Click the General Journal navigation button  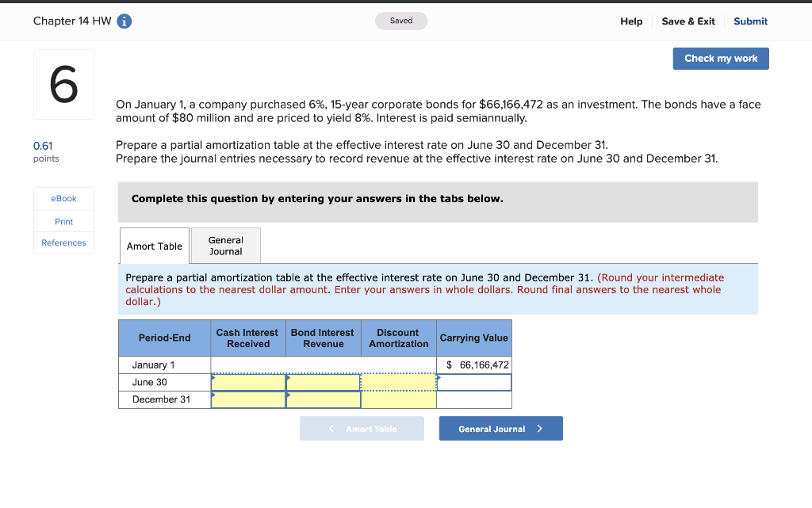pos(500,427)
